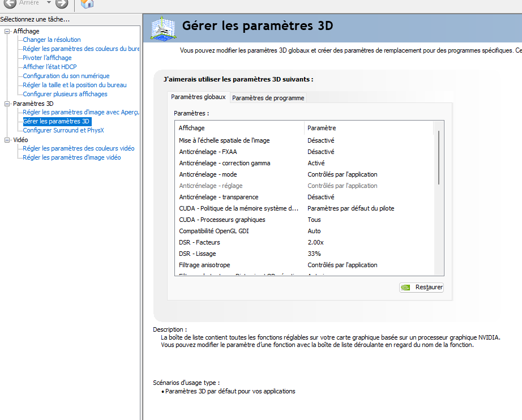Viewport: 522px width, 420px height.
Task: Select Anticrénelage - mode row
Action: (304, 174)
